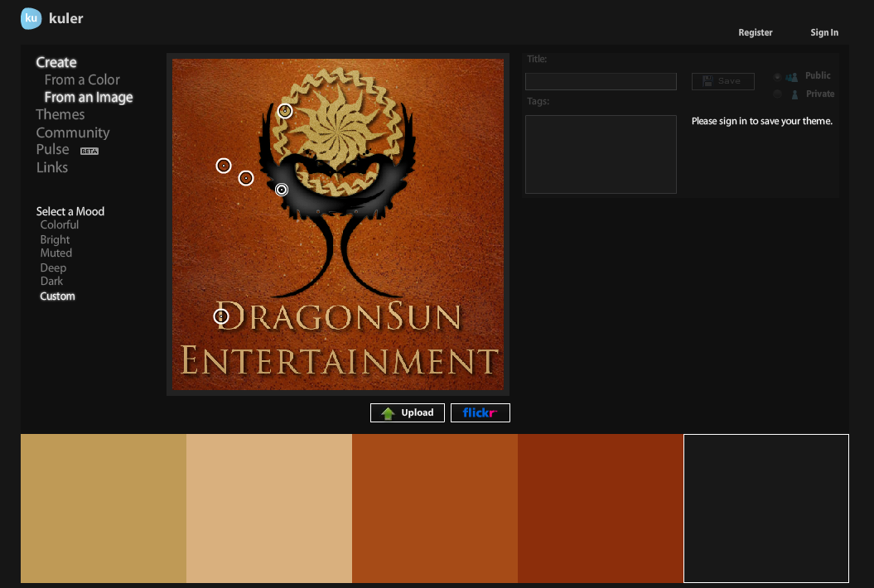
Task: Click the 'Title:' label
Action: (x=537, y=59)
